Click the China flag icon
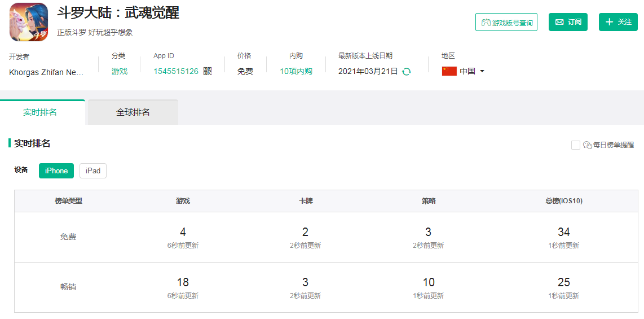Image resolution: width=644 pixels, height=319 pixels. coord(449,71)
